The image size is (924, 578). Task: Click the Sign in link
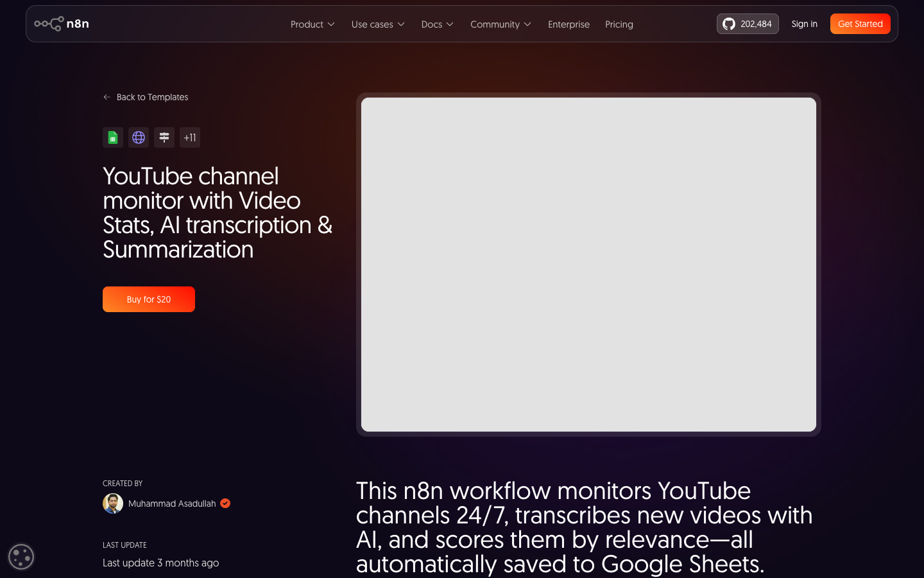[804, 24]
